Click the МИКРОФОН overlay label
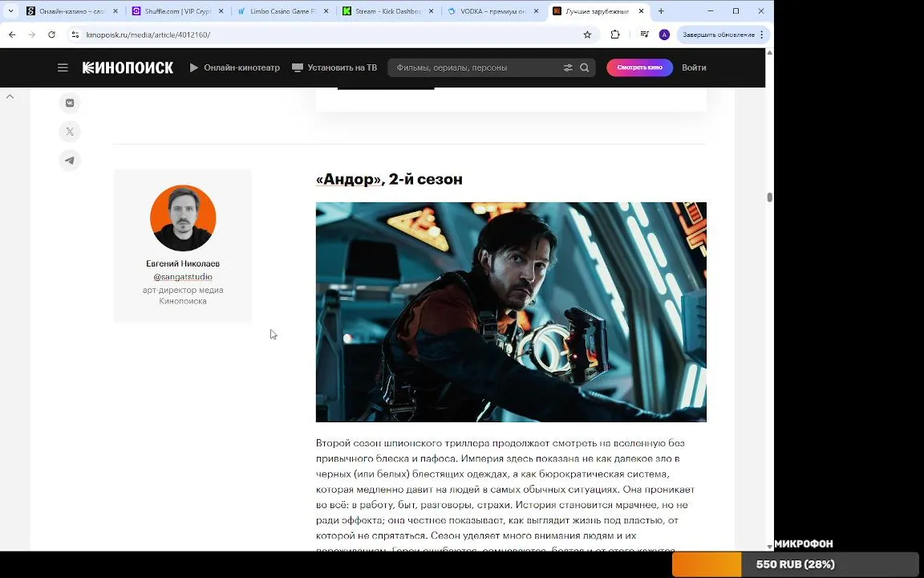 [x=804, y=543]
